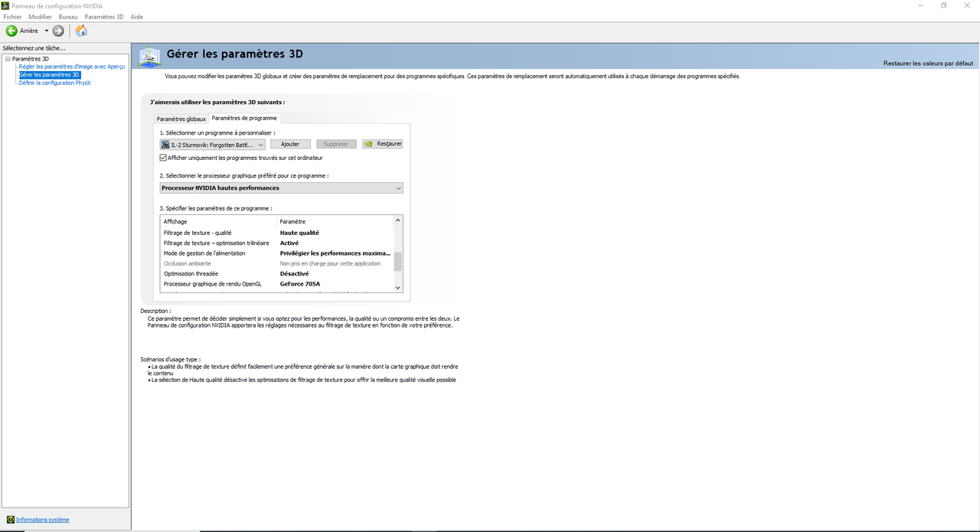The image size is (980, 532).
Task: Go back with the green Arrière arrow
Action: tap(22, 31)
